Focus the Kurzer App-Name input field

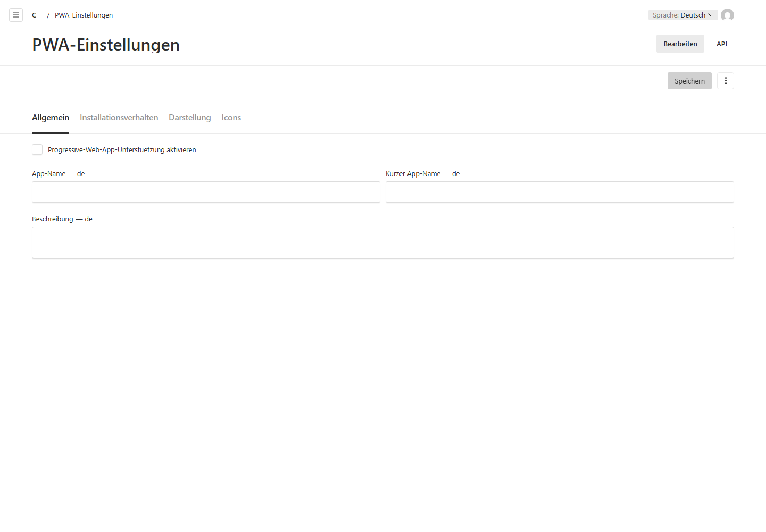coord(560,192)
